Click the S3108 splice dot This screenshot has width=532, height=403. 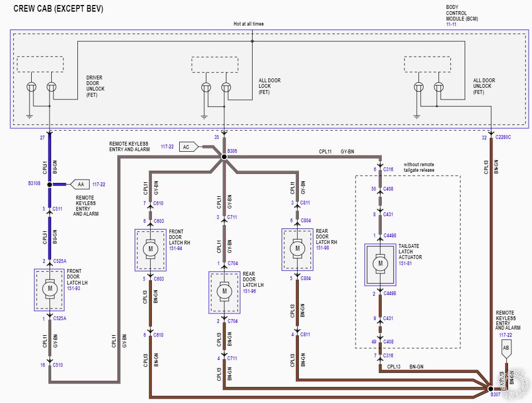pyautogui.click(x=50, y=185)
